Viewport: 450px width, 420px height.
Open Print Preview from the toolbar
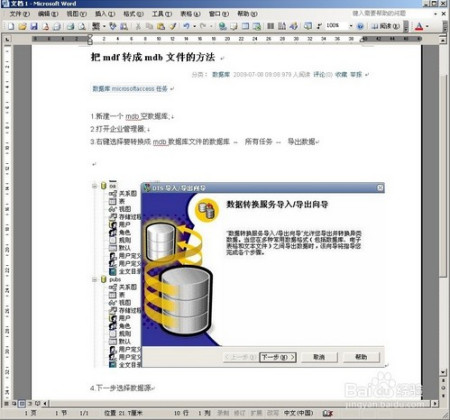click(x=82, y=26)
